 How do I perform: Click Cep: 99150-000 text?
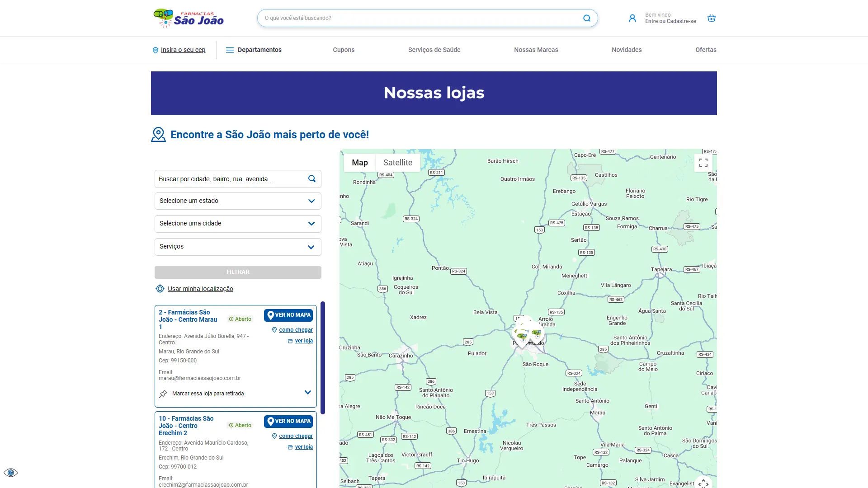coord(178,361)
